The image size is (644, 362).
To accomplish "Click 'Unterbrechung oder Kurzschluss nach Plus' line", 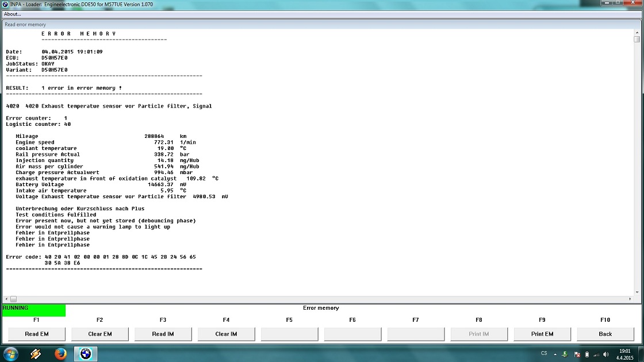I will 80,209.
